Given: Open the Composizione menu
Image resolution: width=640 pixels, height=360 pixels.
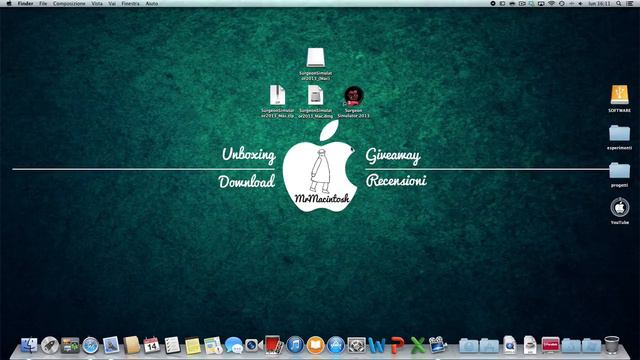Looking at the screenshot, I should 69,3.
